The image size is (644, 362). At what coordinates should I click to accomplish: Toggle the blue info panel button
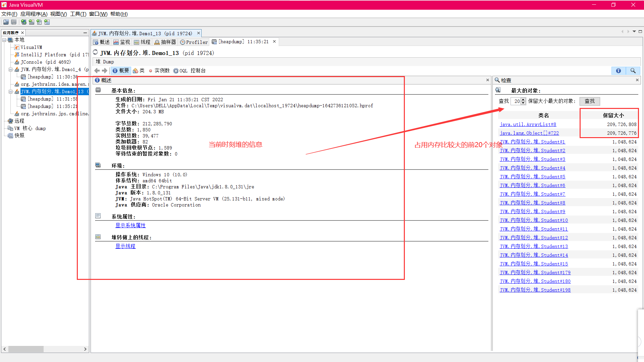tap(618, 71)
